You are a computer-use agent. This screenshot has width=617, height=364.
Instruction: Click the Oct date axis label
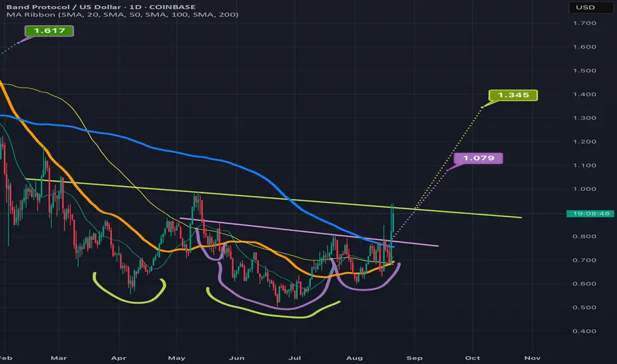coord(473,358)
